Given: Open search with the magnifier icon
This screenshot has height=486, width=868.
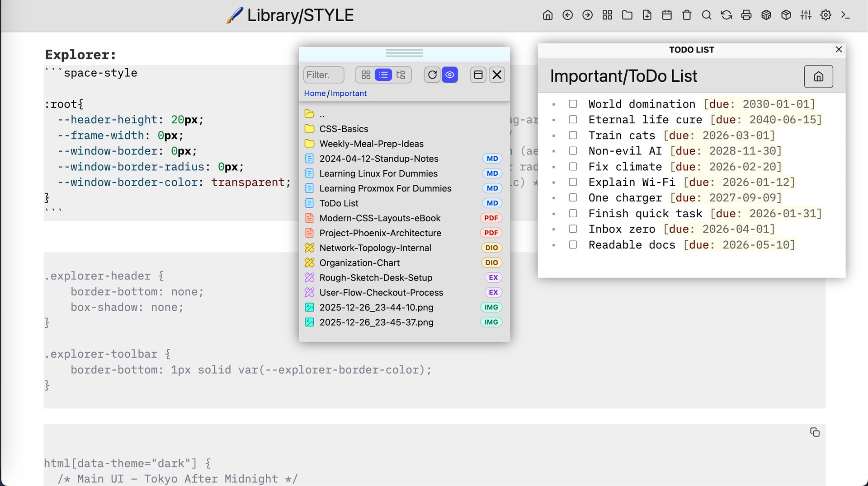Looking at the screenshot, I should [707, 15].
